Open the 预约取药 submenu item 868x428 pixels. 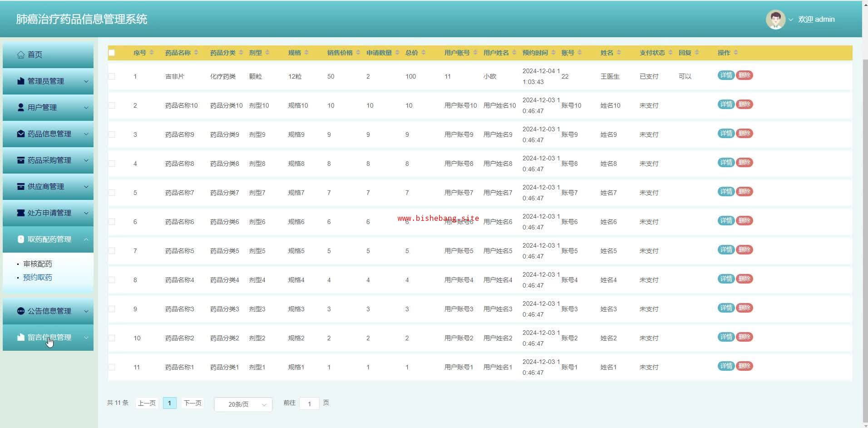point(38,278)
